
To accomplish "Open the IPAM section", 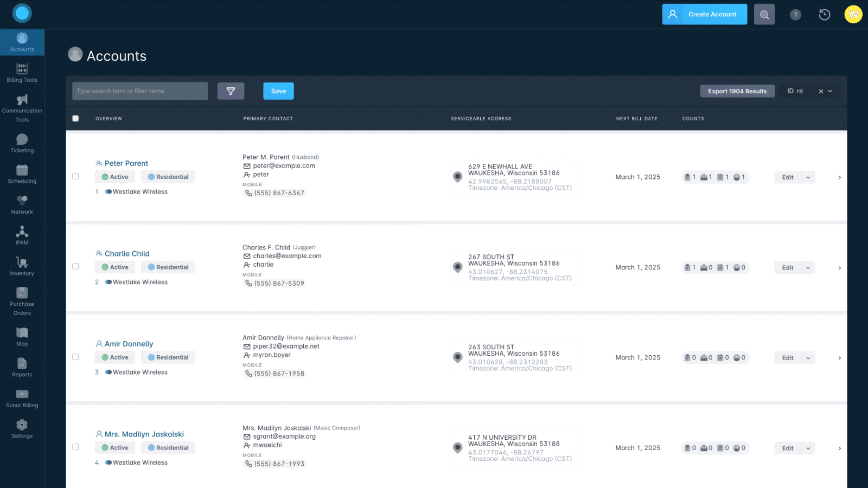I will click(22, 235).
